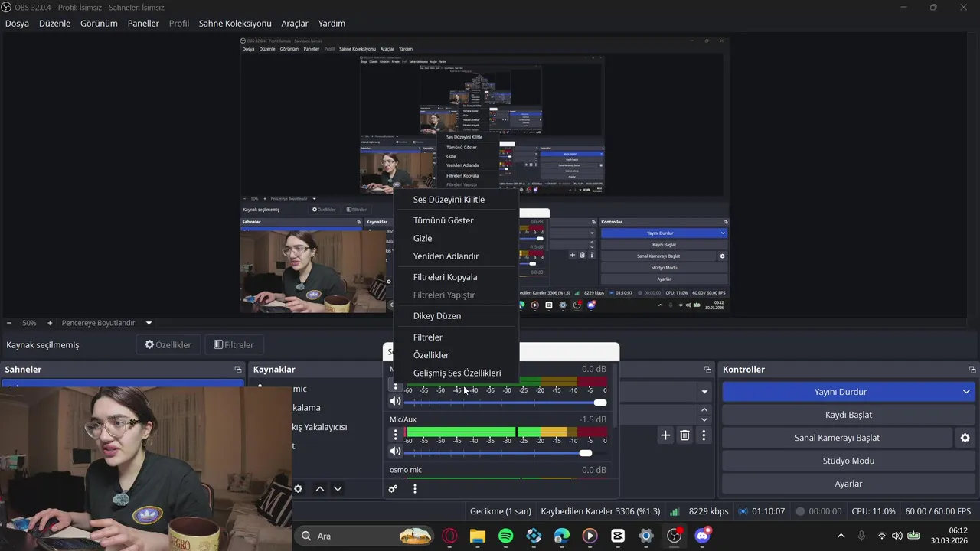
Task: Open Spotify from the taskbar
Action: [x=506, y=536]
